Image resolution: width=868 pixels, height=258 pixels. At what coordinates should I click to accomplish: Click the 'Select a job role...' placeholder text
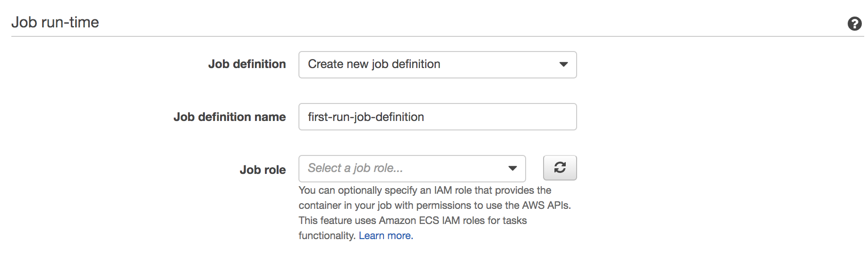[x=355, y=168]
